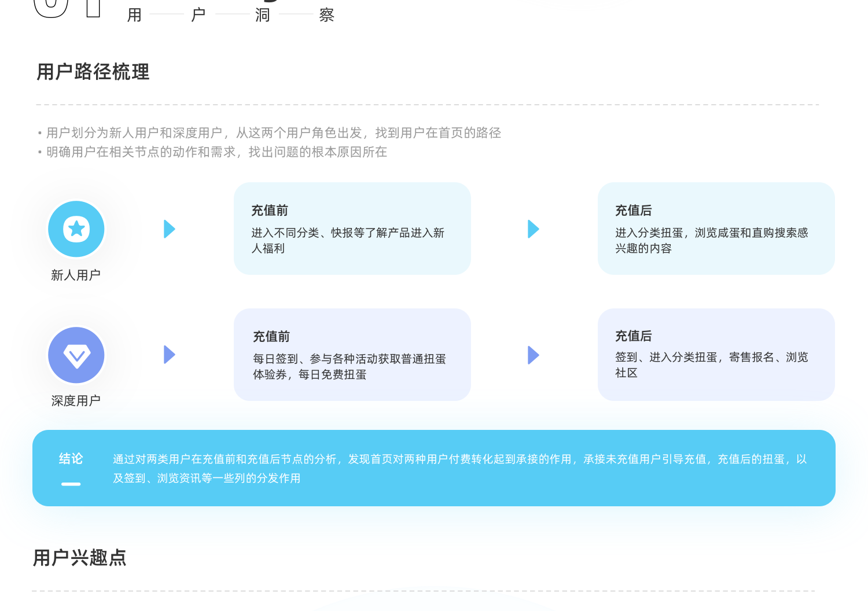
Task: Click the 用户兴趣点 heading
Action: tap(80, 558)
